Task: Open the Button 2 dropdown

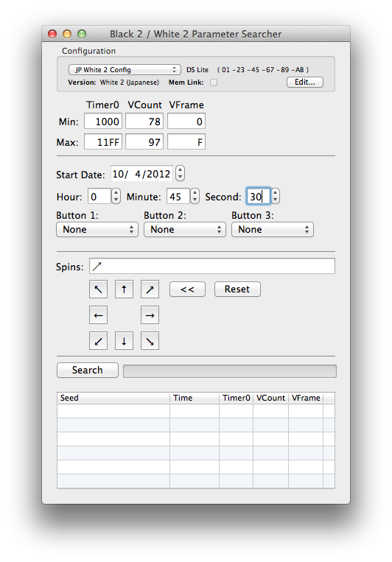Action: point(185,229)
